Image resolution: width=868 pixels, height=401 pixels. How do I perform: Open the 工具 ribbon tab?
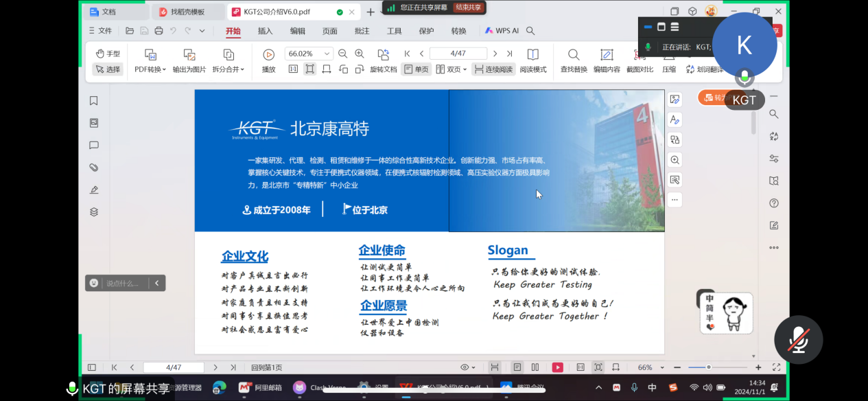pyautogui.click(x=395, y=31)
